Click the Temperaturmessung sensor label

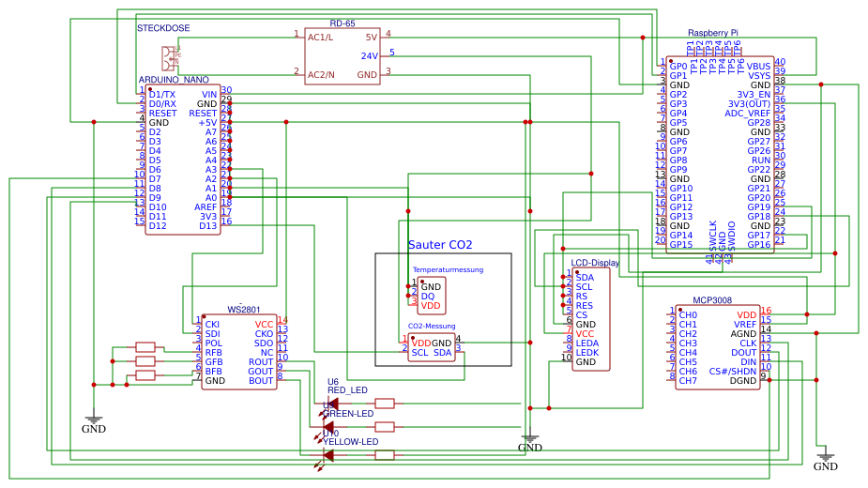pyautogui.click(x=448, y=270)
